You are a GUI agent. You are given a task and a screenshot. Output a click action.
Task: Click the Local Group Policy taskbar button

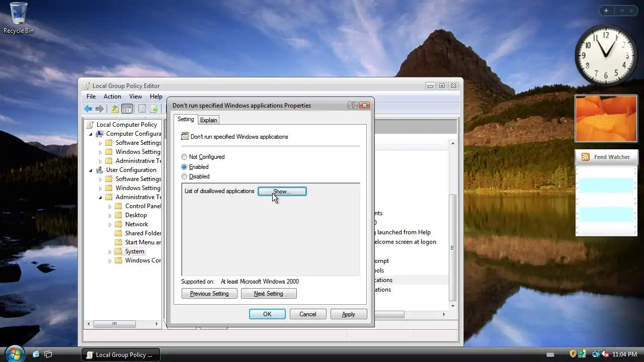click(121, 354)
